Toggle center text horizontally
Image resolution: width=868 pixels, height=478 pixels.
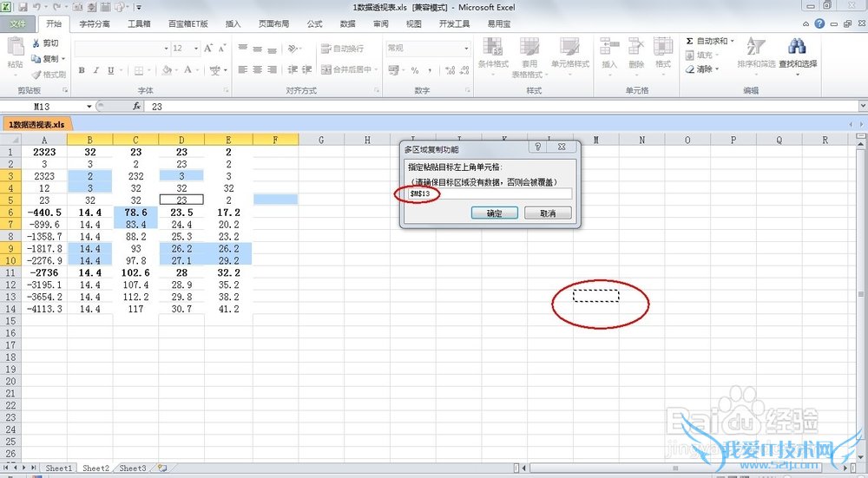click(x=258, y=69)
